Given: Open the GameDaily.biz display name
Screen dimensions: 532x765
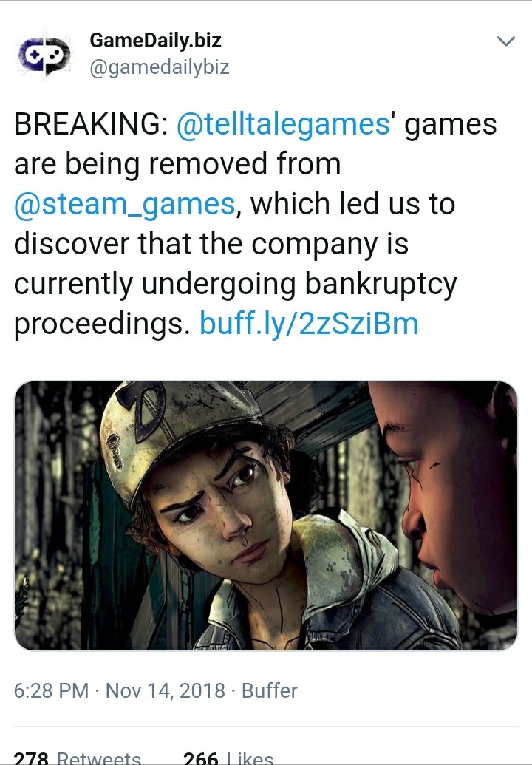Looking at the screenshot, I should pos(156,40).
